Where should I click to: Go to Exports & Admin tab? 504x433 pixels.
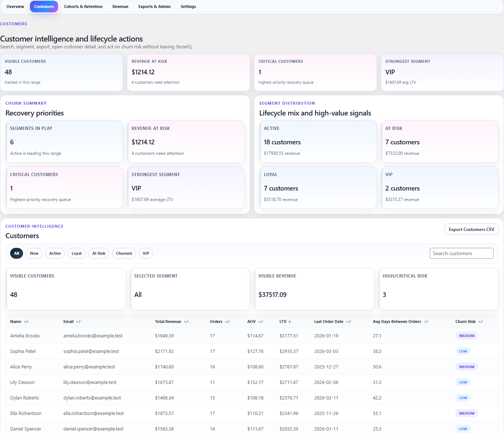[x=154, y=6]
